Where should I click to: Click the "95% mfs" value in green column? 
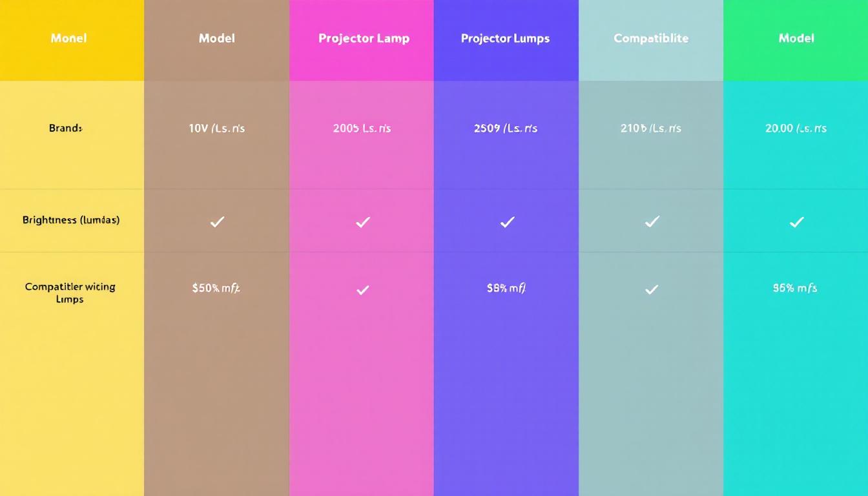click(x=794, y=289)
